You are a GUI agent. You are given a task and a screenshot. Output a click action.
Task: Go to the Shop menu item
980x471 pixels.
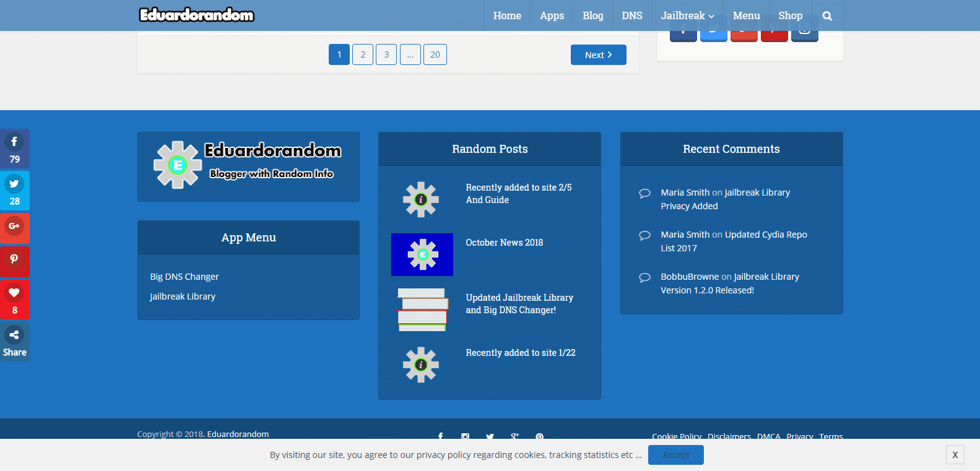pos(790,16)
